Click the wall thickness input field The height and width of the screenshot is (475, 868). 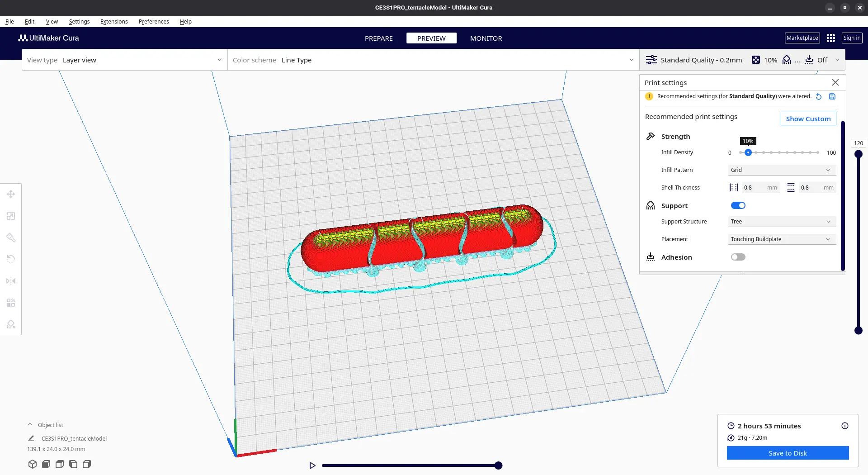click(760, 188)
